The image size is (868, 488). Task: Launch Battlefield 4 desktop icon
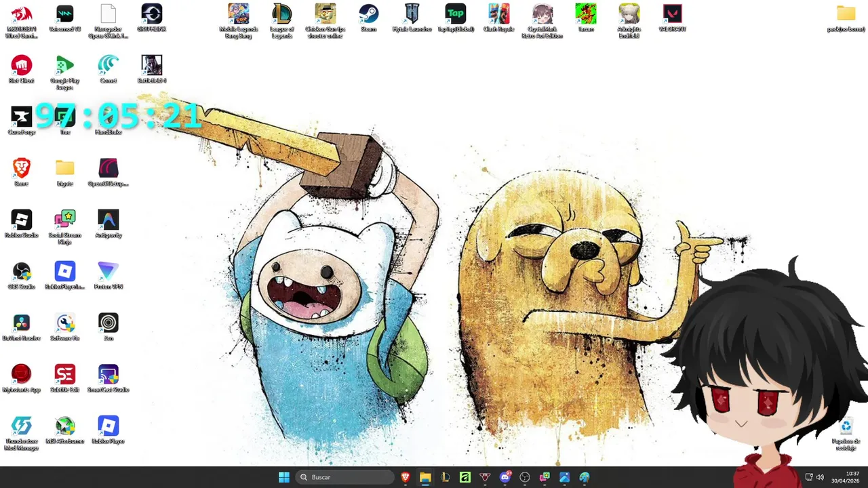(151, 70)
